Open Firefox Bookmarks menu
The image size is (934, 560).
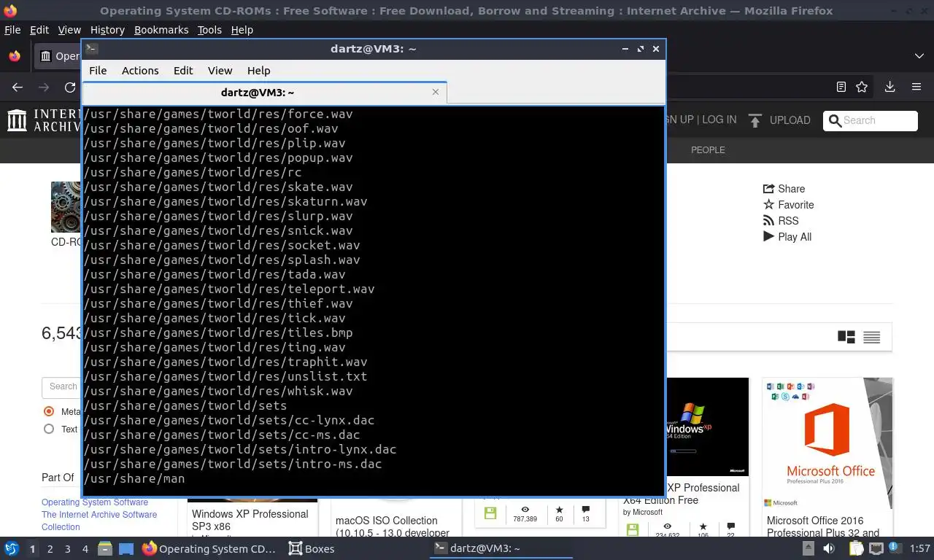[x=161, y=30]
